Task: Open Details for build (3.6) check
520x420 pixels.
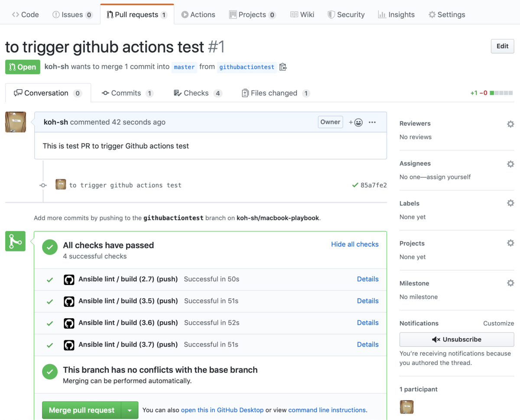Action: click(368, 323)
